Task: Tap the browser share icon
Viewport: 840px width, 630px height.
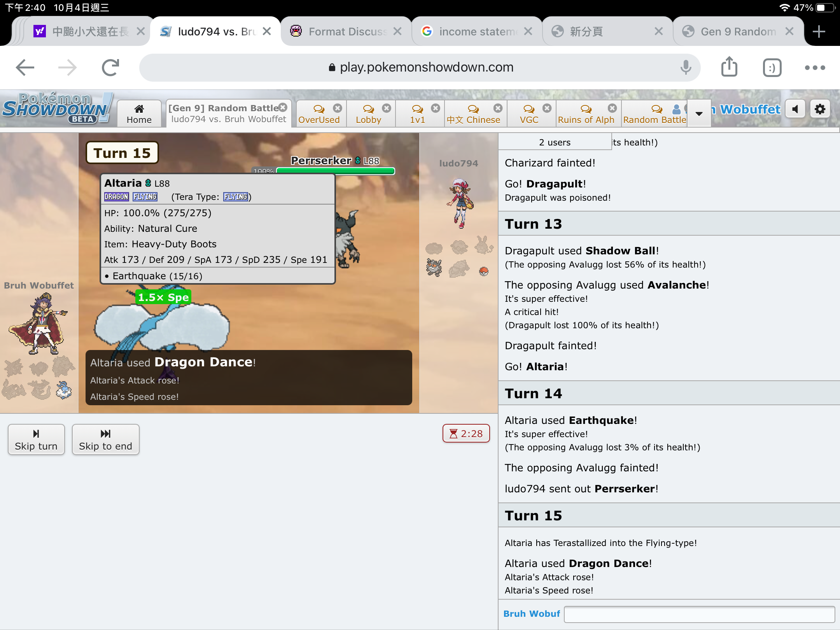Action: [x=729, y=67]
